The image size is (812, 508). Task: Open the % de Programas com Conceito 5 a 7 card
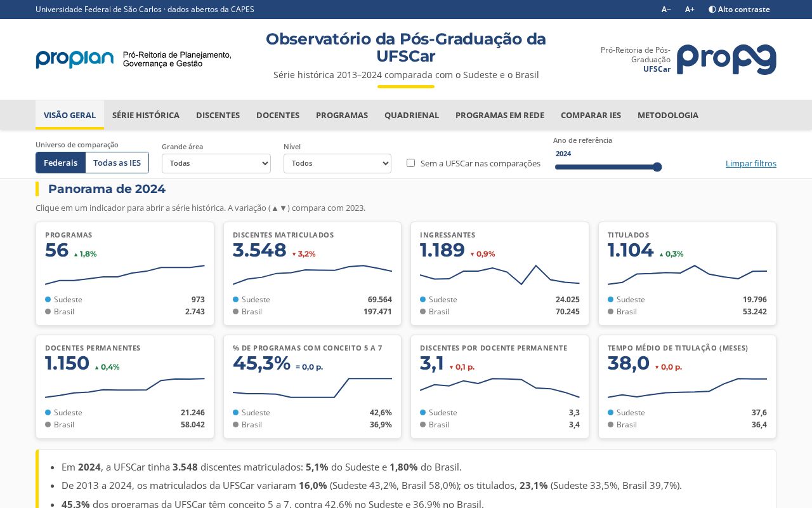click(x=312, y=387)
